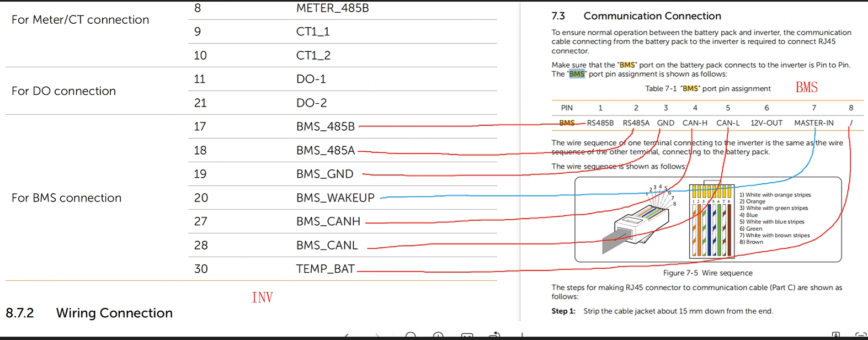Click the bold "Step 1:" label
The width and height of the screenshot is (868, 340).
coord(563,311)
